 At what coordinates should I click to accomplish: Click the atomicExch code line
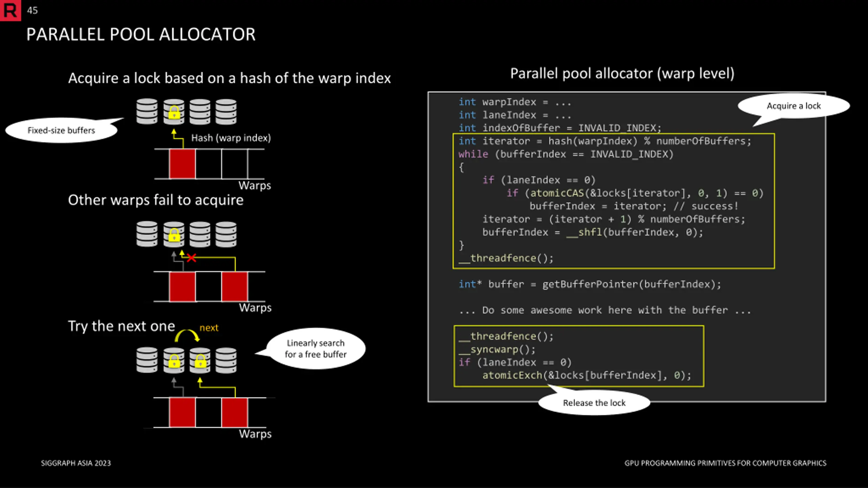click(x=587, y=375)
